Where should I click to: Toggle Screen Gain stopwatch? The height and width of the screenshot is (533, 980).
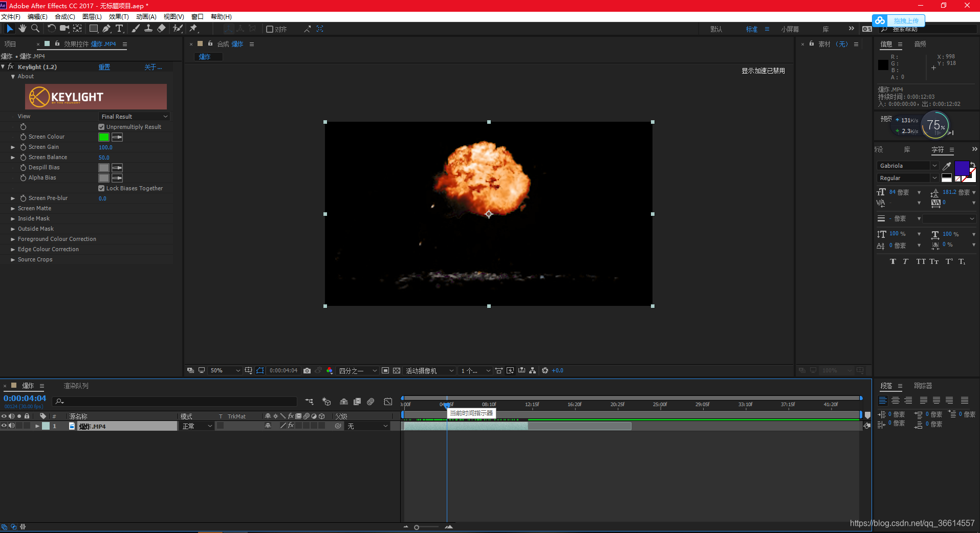click(x=23, y=147)
